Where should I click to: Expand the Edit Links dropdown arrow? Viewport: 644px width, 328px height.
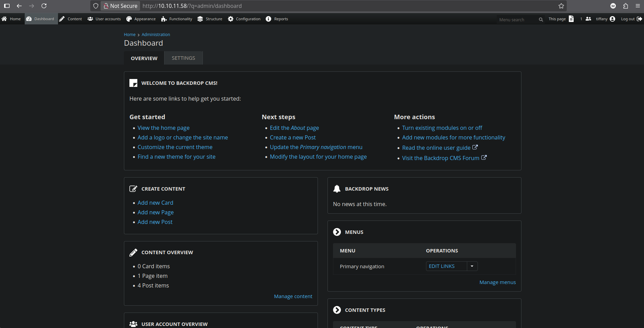pyautogui.click(x=472, y=266)
